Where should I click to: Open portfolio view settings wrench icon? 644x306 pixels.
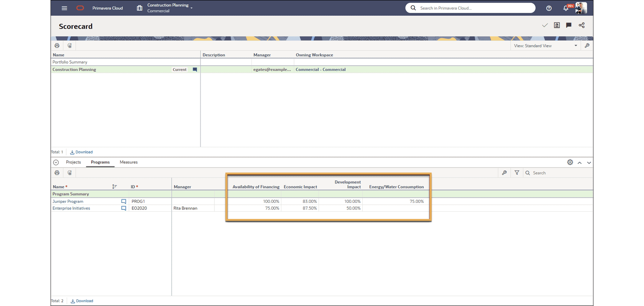[x=587, y=46]
